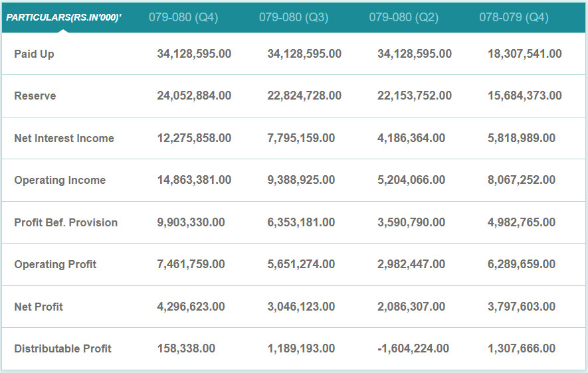
Task: Click the Net Interest Income row label
Action: pos(64,138)
